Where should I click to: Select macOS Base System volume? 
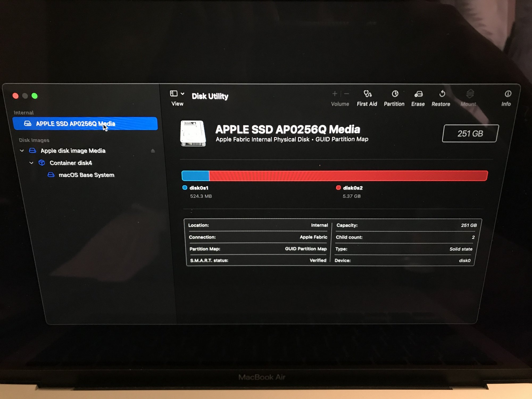coord(86,175)
